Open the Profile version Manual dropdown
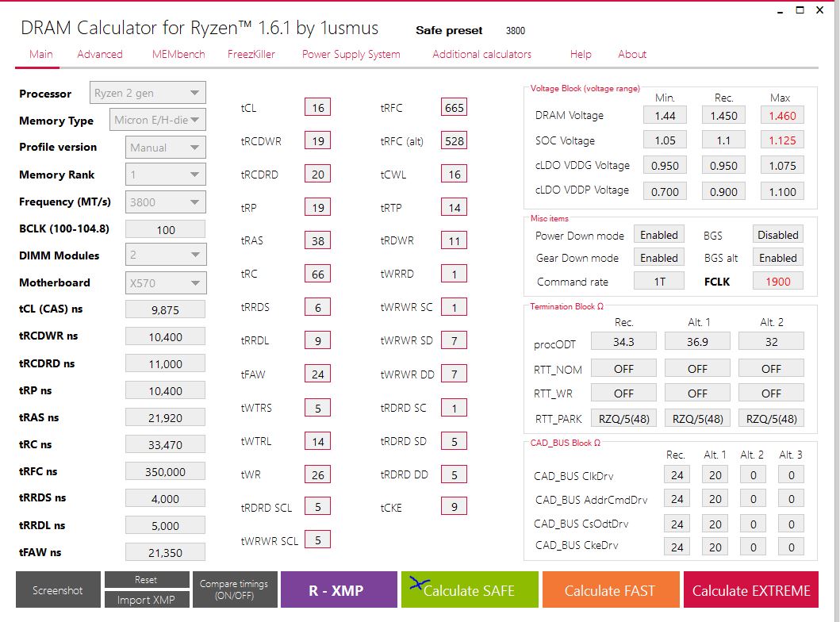Screen dimensions: 840x622 165,148
